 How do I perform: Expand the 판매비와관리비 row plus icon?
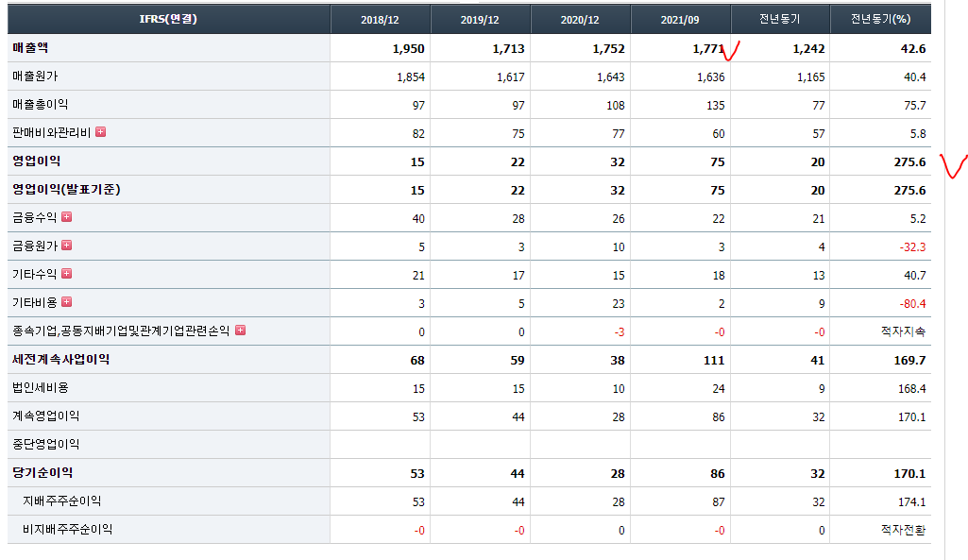click(x=101, y=132)
